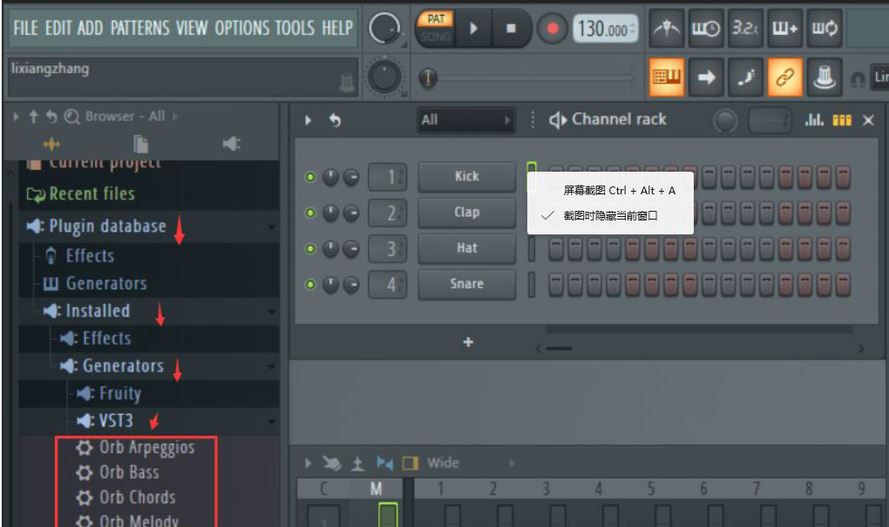Viewport: 889px width, 527px height.
Task: Toggle the blend recording overdub icon
Action: (784, 28)
